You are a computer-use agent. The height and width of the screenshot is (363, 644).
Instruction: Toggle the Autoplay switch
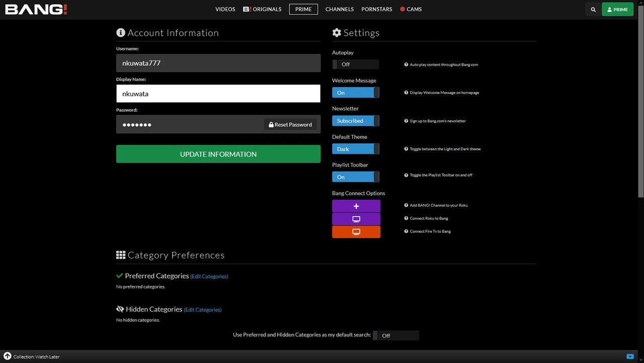pos(356,64)
